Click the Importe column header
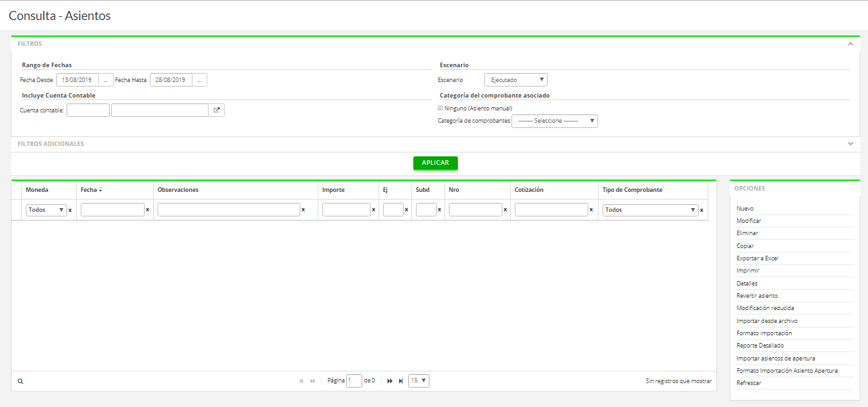Screen dimensions: 868x407 coord(333,190)
